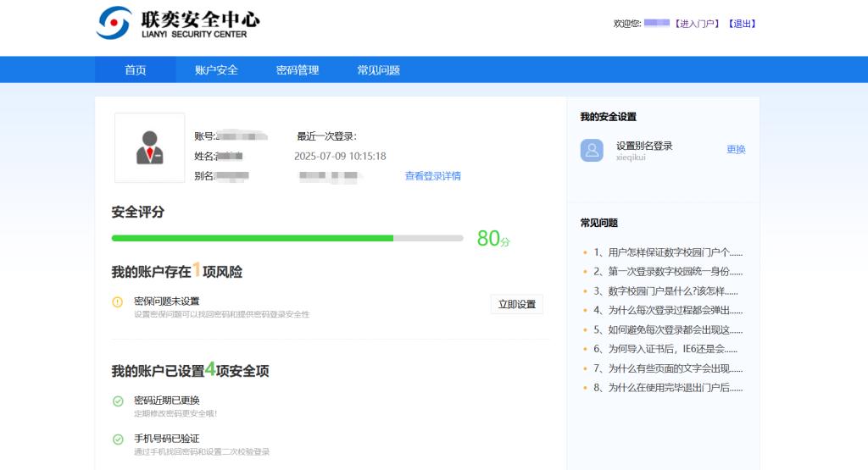The image size is (868, 470).
Task: Click 更换 next to 设置别名登录
Action: tap(736, 150)
